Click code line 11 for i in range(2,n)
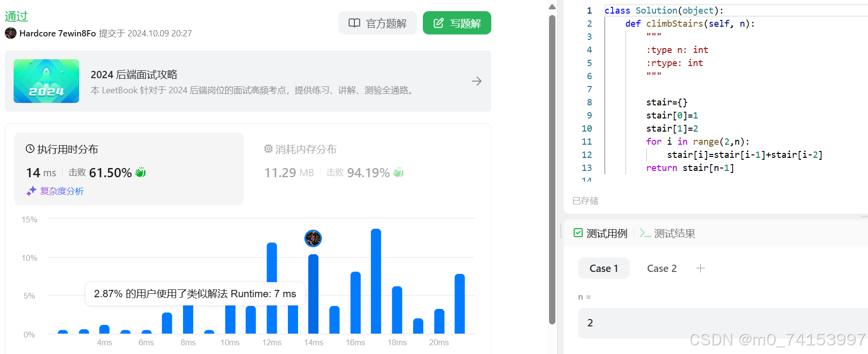The image size is (868, 354). pos(698,141)
